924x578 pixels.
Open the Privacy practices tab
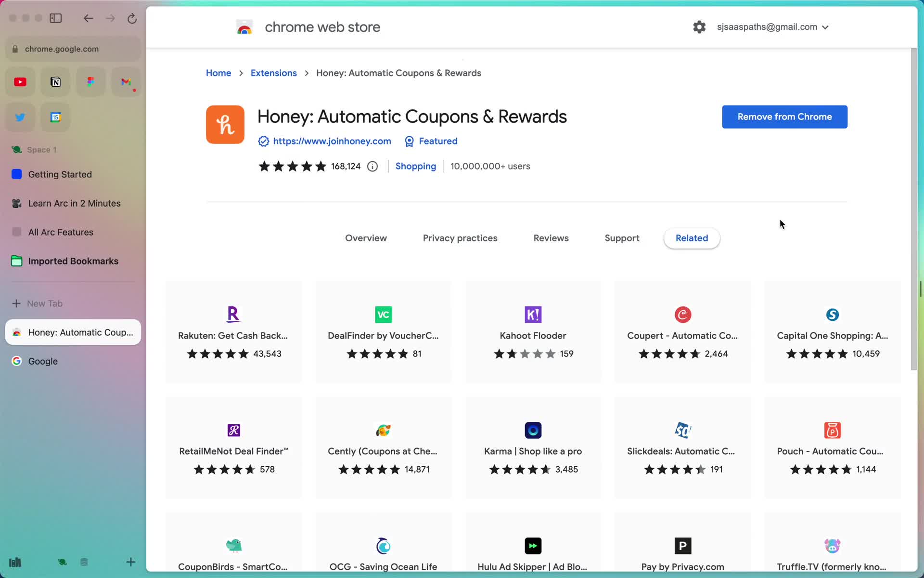[460, 238]
